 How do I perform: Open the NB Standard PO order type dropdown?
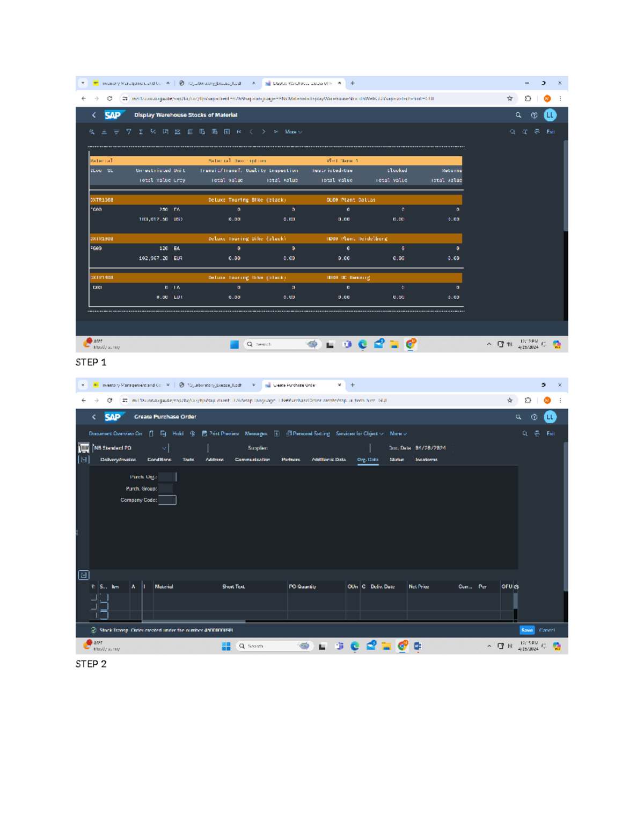click(164, 448)
